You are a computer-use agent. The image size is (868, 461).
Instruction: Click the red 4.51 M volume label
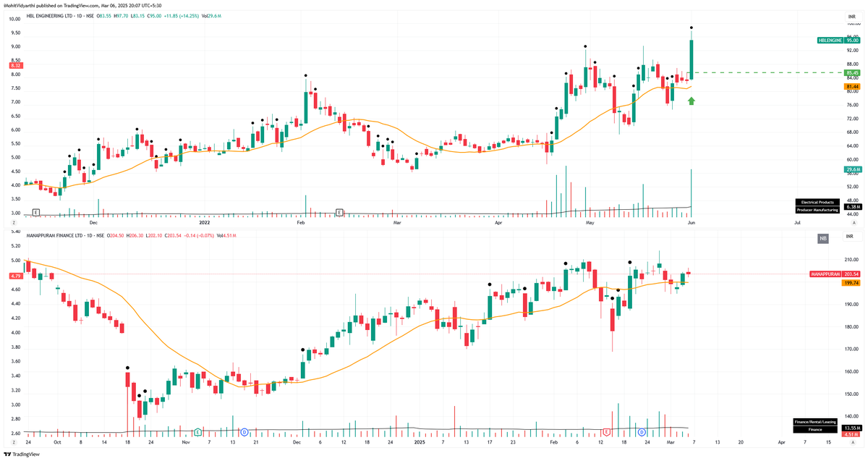click(x=851, y=435)
